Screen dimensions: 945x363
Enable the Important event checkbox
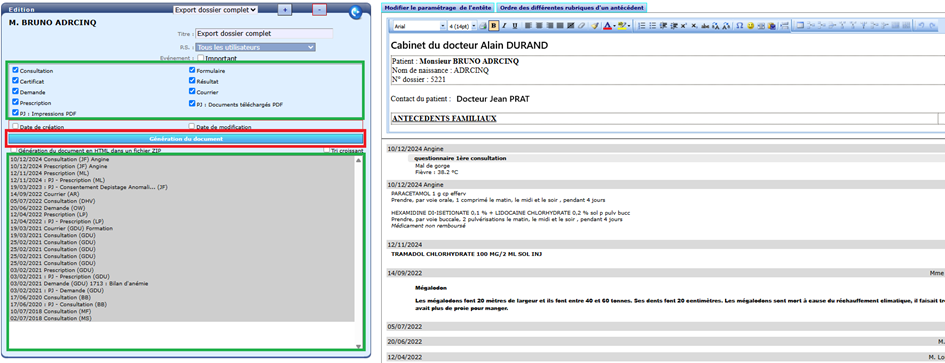click(x=201, y=58)
